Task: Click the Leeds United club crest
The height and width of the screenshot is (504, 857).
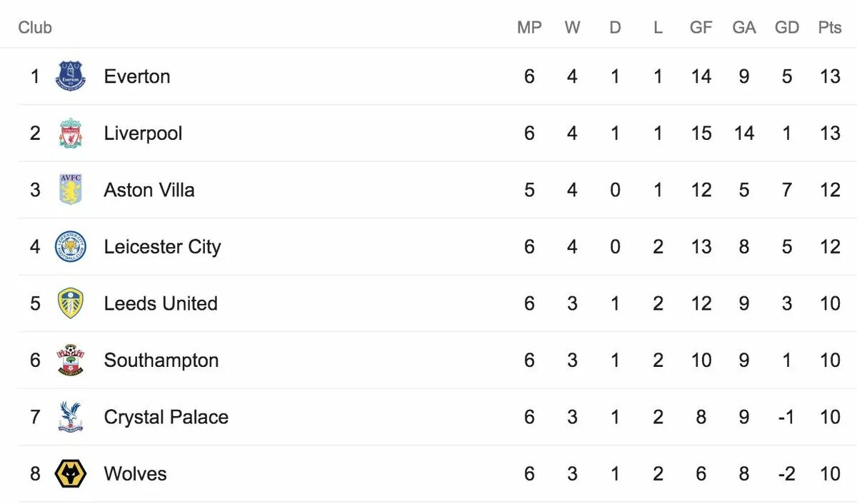Action: click(x=71, y=303)
